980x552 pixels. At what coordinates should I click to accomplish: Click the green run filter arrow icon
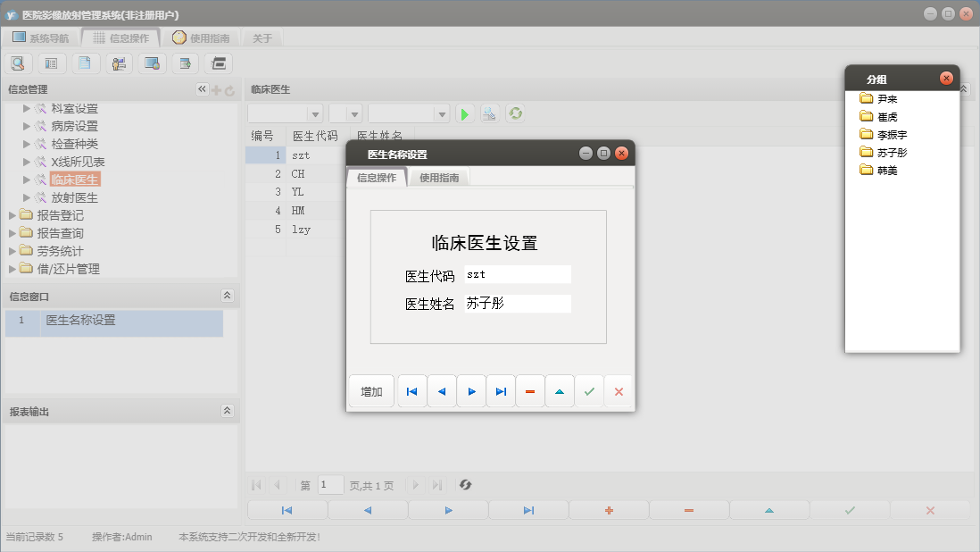coord(464,113)
